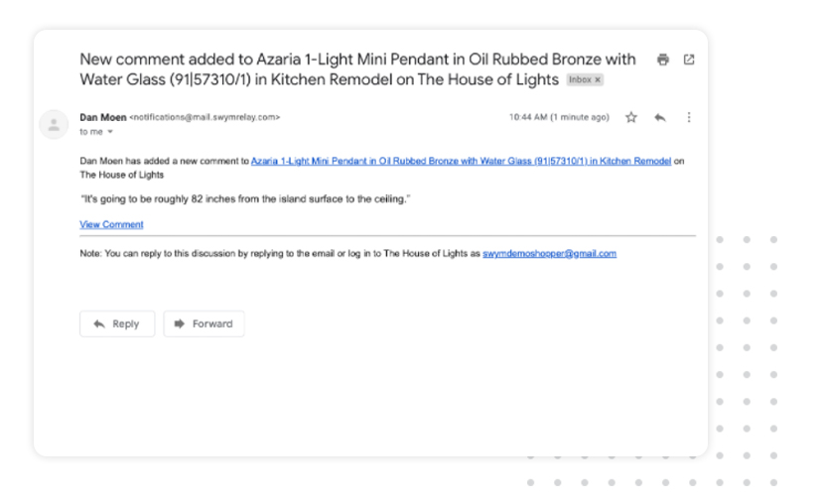The height and width of the screenshot is (504, 824).
Task: Select the sender name Dan Moen
Action: [x=103, y=117]
